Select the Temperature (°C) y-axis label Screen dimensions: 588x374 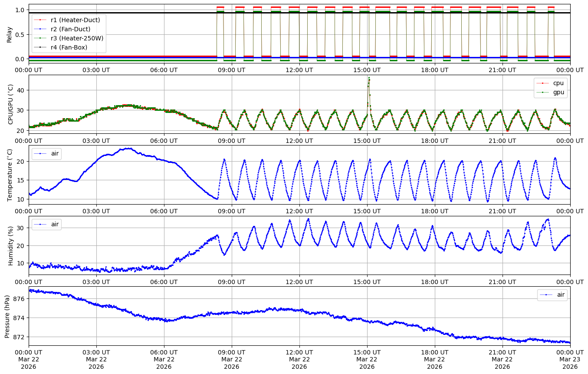10,175
